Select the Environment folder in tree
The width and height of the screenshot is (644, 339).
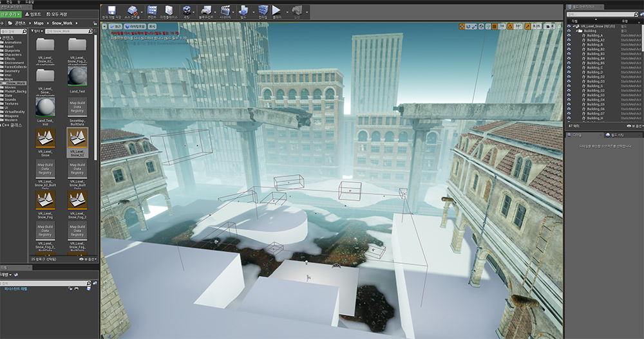point(14,63)
